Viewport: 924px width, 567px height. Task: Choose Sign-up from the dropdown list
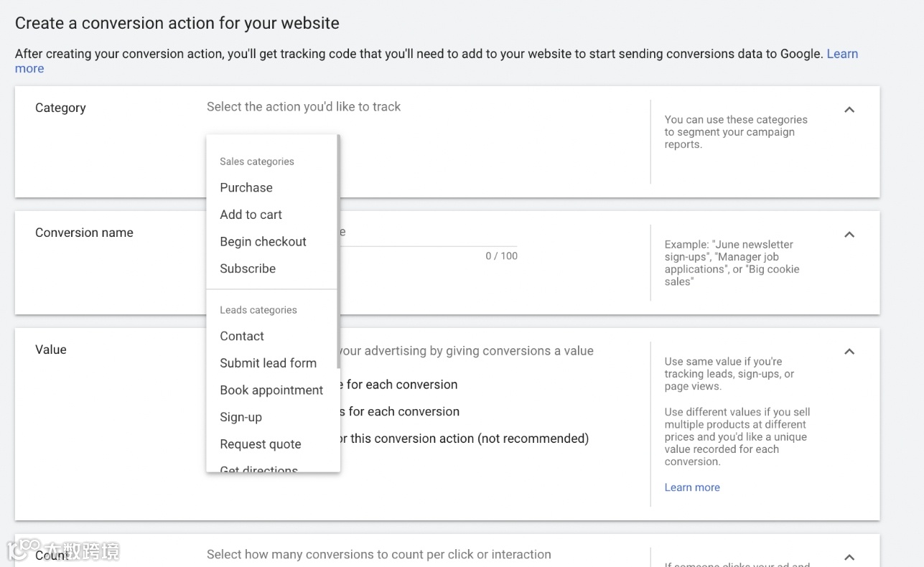click(241, 417)
